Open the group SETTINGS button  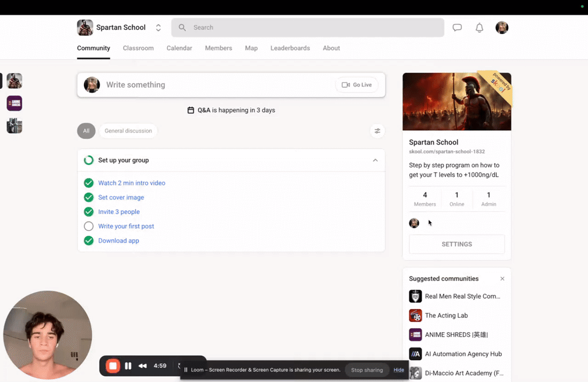coord(457,244)
